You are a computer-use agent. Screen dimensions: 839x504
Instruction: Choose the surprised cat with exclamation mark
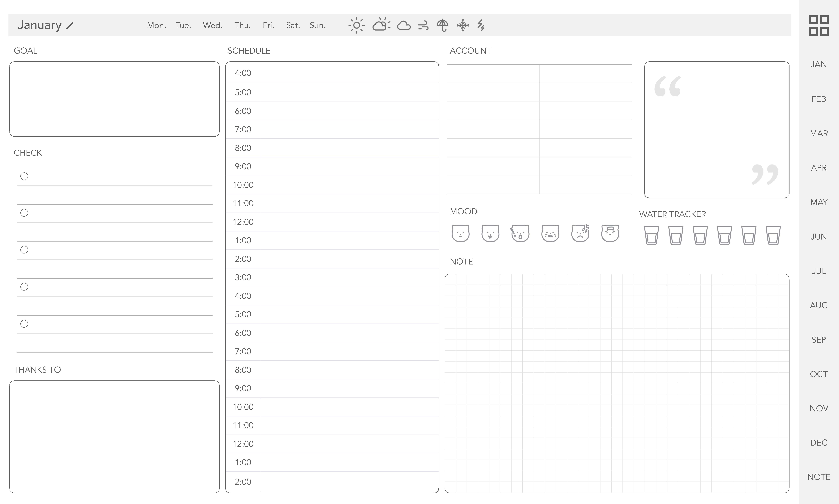[x=520, y=233]
